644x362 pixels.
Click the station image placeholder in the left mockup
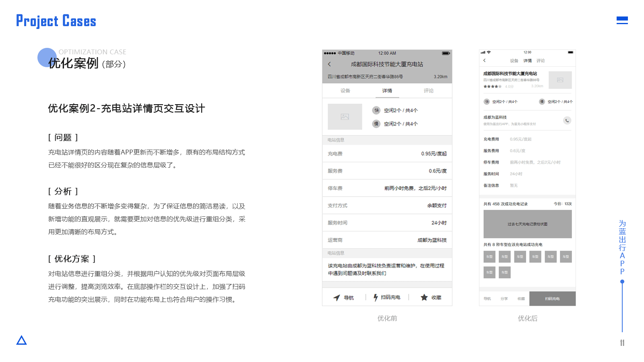tap(345, 117)
